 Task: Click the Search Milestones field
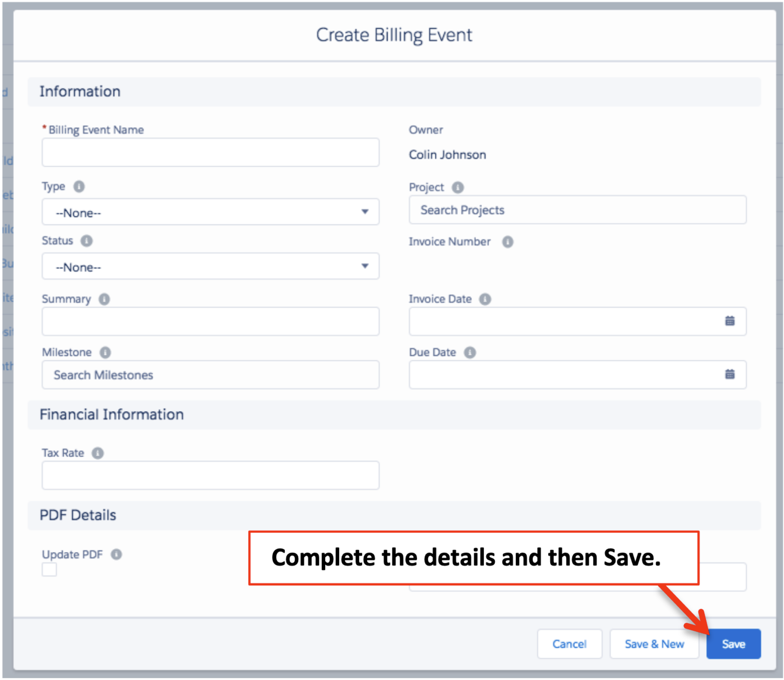pyautogui.click(x=210, y=374)
